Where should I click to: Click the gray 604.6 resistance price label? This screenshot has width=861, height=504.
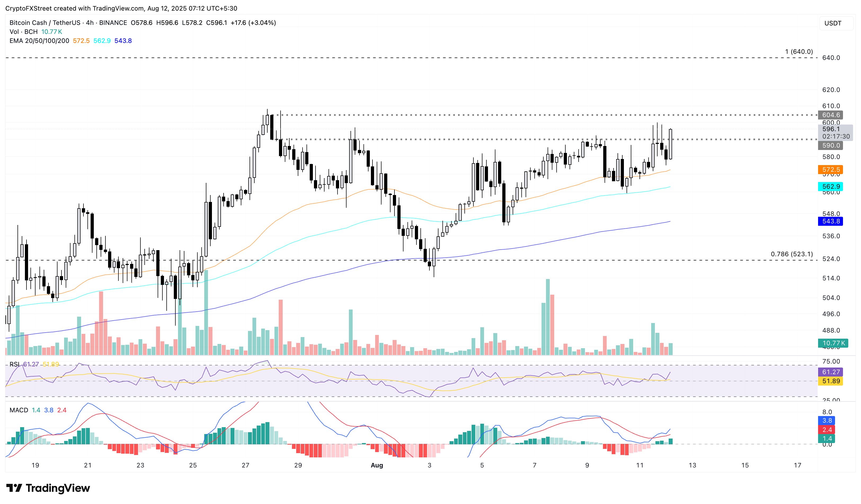tap(830, 115)
